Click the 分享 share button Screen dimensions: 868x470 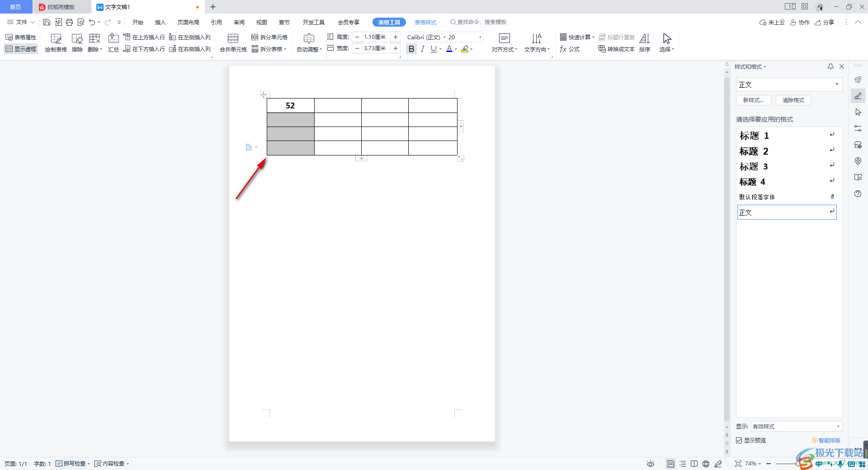pyautogui.click(x=824, y=22)
